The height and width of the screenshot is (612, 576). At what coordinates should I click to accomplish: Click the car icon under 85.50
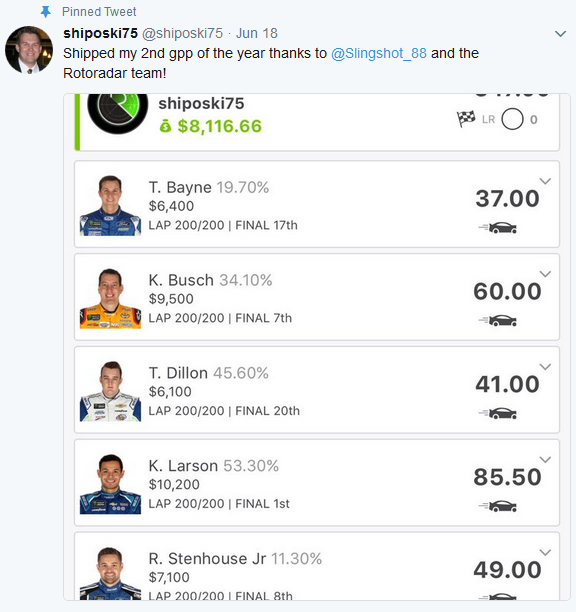pos(498,506)
